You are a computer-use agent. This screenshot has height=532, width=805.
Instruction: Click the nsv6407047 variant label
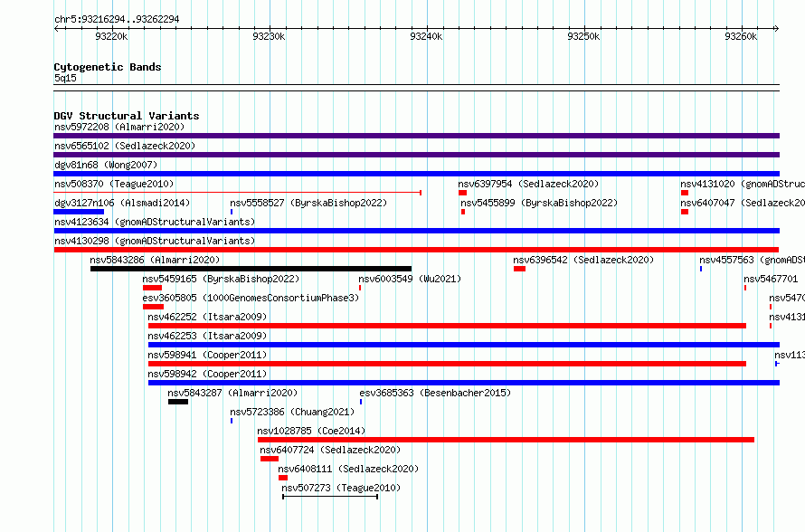click(743, 203)
